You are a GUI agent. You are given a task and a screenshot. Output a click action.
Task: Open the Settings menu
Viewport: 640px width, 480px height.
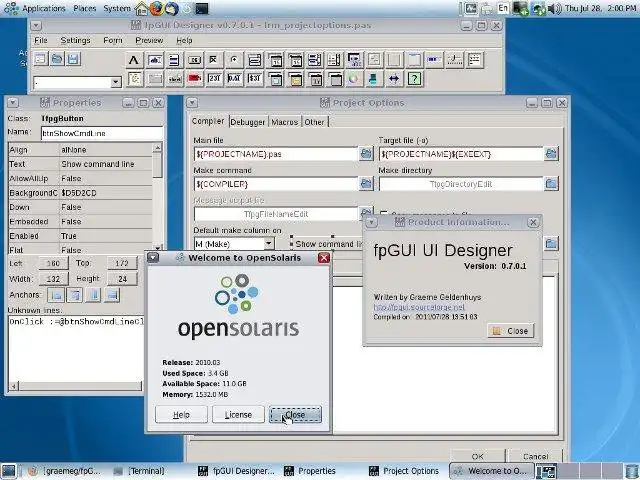[76, 40]
